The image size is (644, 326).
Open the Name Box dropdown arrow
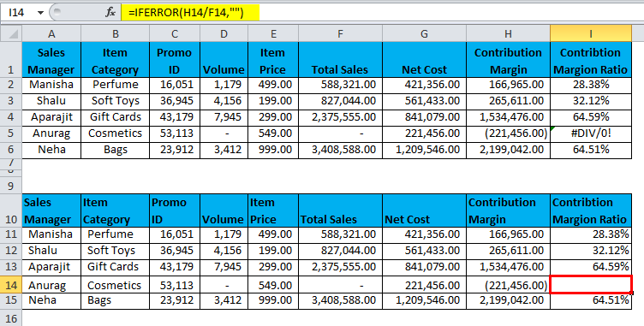(40, 13)
